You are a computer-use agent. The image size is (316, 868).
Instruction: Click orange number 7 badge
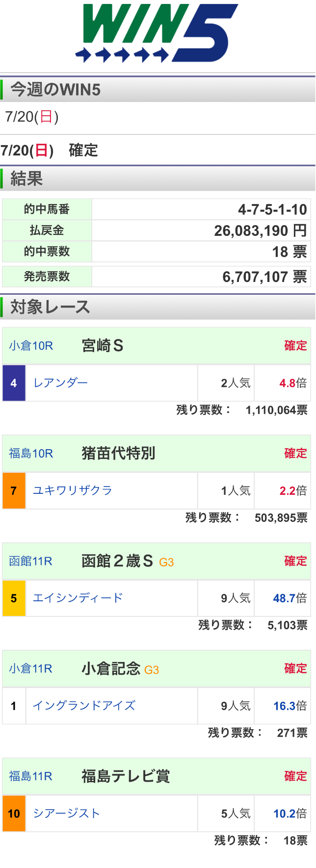click(14, 490)
